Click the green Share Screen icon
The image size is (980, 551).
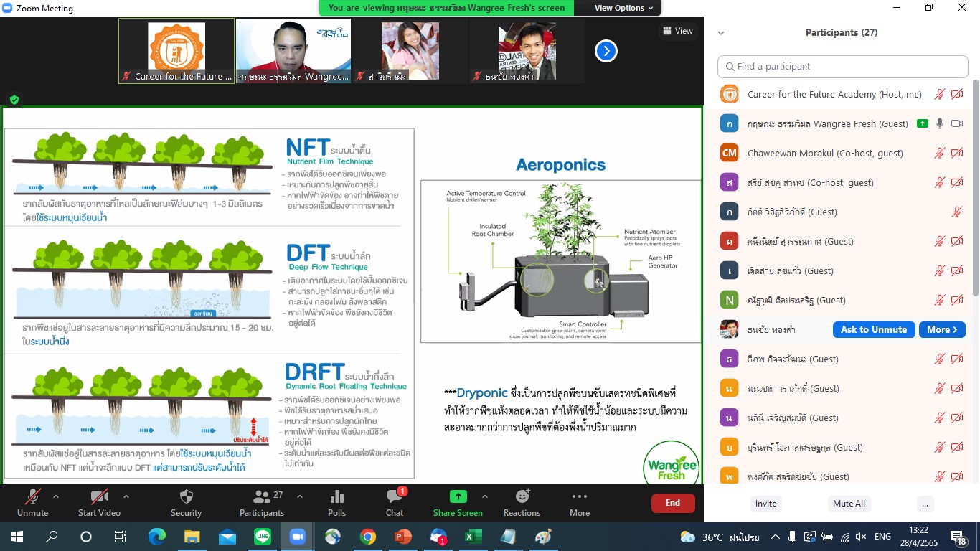458,496
